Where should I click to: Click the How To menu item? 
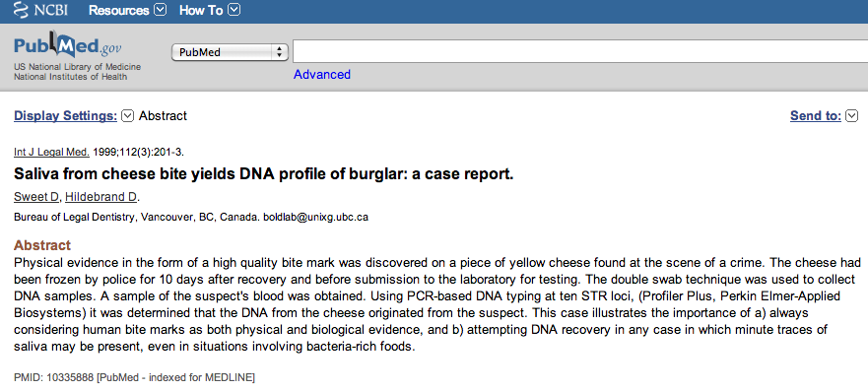(x=201, y=11)
